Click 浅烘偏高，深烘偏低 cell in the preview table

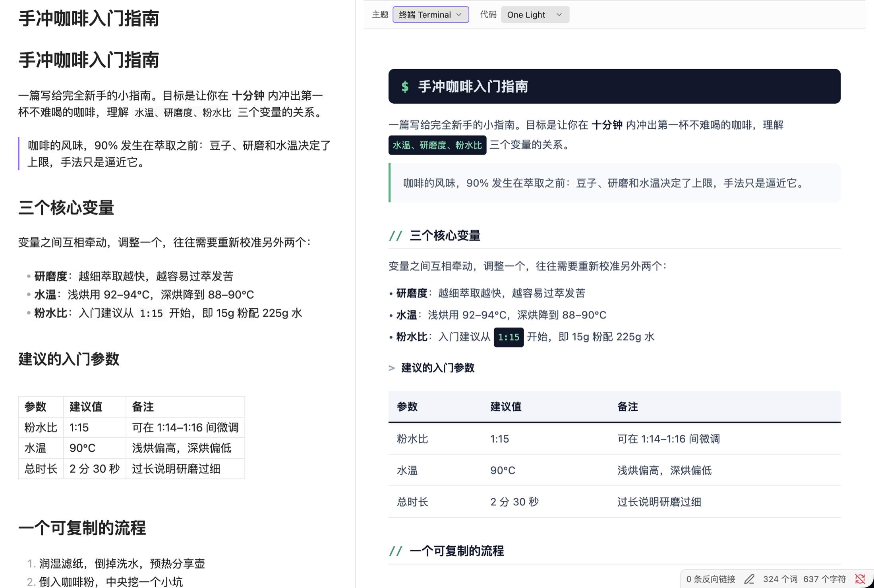tap(664, 470)
